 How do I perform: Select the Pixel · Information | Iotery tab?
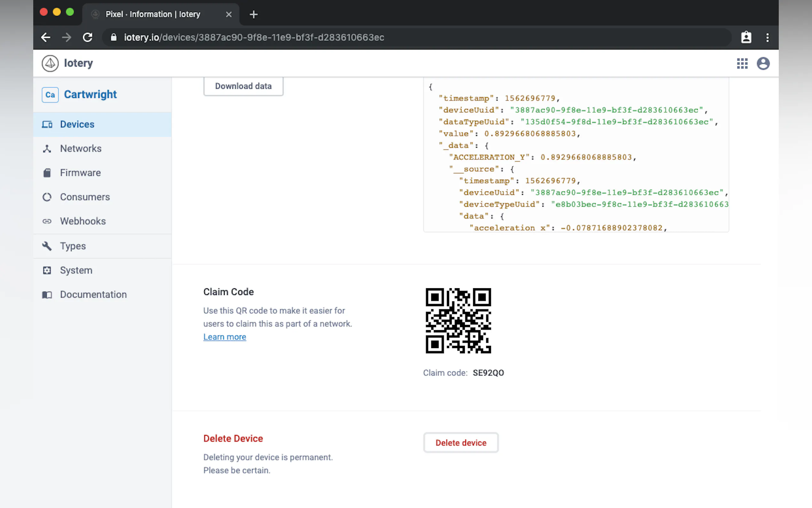(160, 14)
